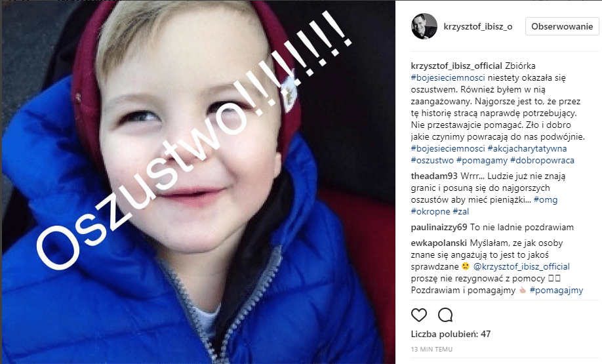Open the #pomagajmy hashtag
This screenshot has height=364, width=602.
tap(556, 291)
